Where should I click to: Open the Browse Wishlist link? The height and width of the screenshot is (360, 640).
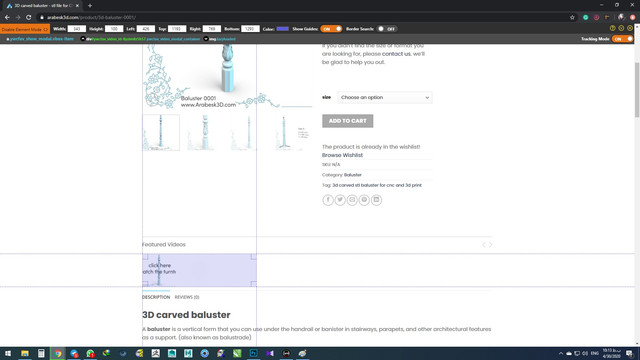pos(342,155)
